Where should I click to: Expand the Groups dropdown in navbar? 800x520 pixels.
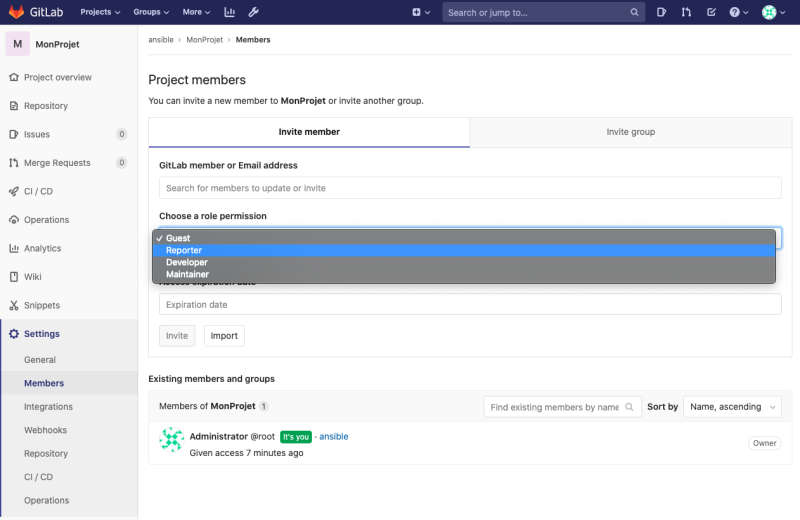[x=151, y=12]
